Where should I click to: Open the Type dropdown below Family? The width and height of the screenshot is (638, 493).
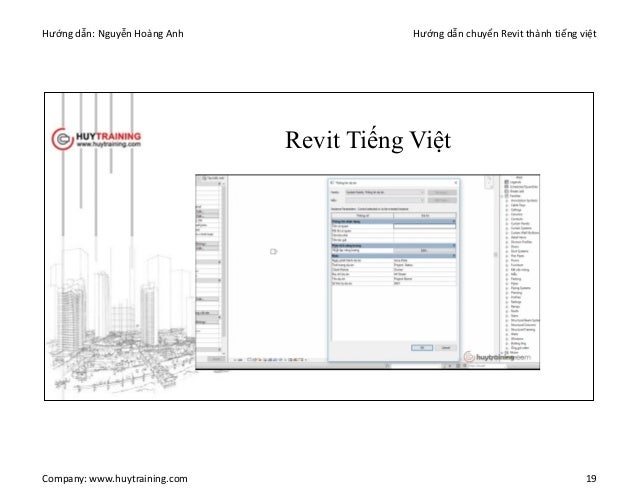tap(385, 200)
